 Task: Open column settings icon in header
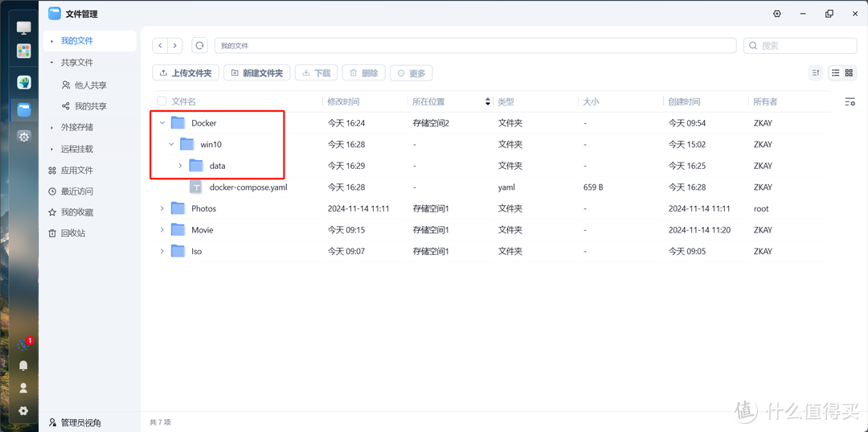[850, 102]
